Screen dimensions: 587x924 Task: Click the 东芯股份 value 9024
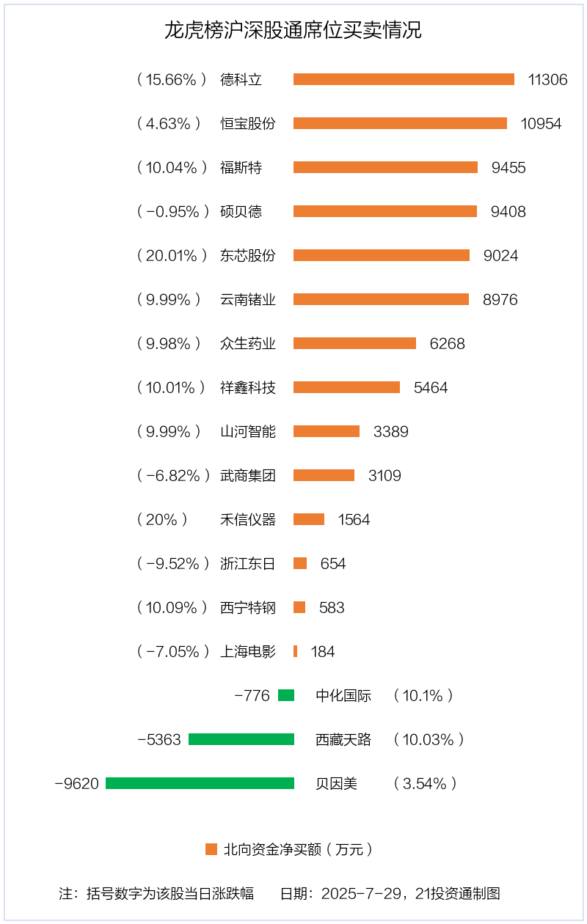click(x=500, y=256)
